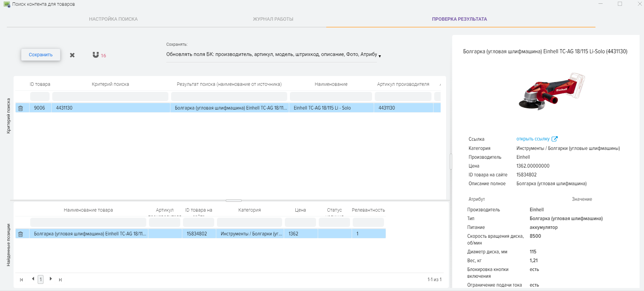644x291 pixels.
Task: Click the vertical splitter beside the detail panel
Action: point(451,162)
